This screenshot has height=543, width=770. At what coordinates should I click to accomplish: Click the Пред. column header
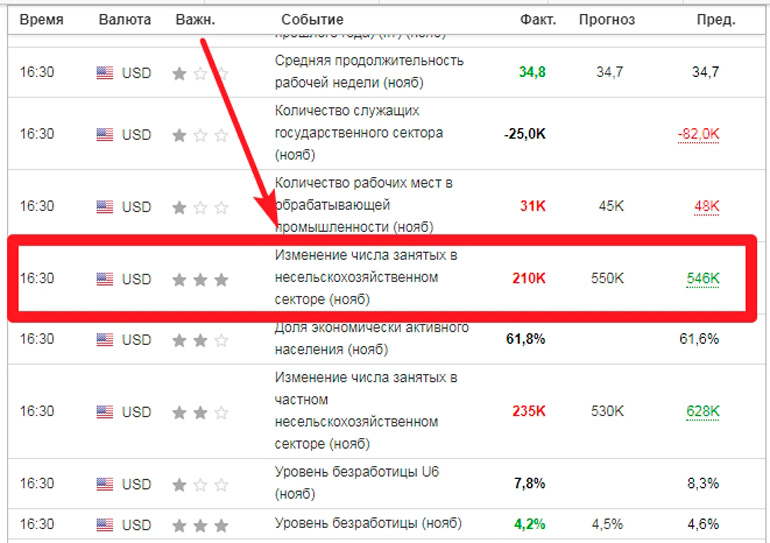[716, 20]
